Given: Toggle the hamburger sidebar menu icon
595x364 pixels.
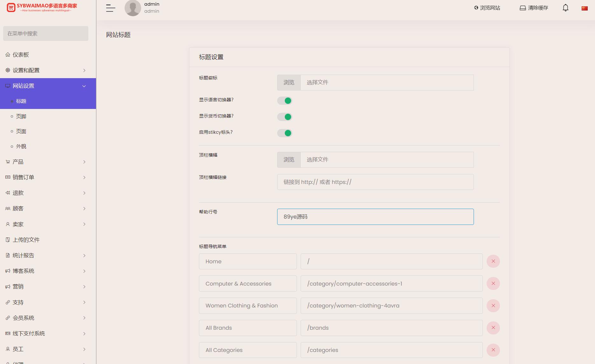Looking at the screenshot, I should pos(110,8).
